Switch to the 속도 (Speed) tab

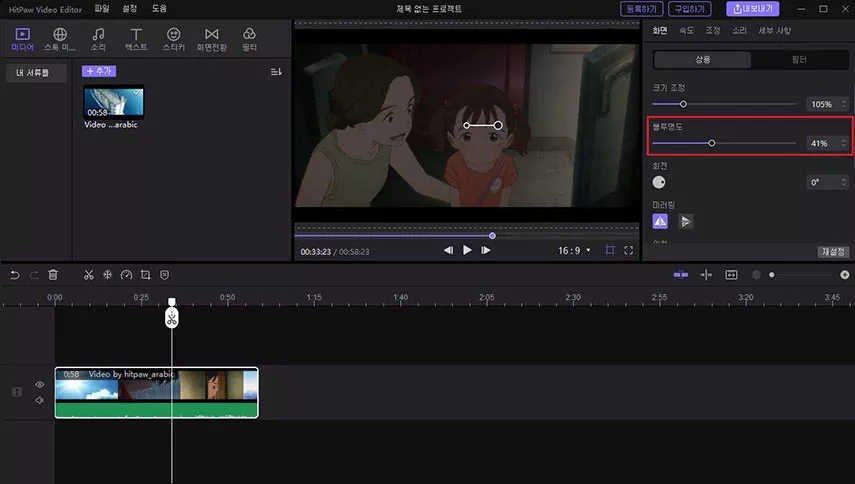(x=687, y=31)
